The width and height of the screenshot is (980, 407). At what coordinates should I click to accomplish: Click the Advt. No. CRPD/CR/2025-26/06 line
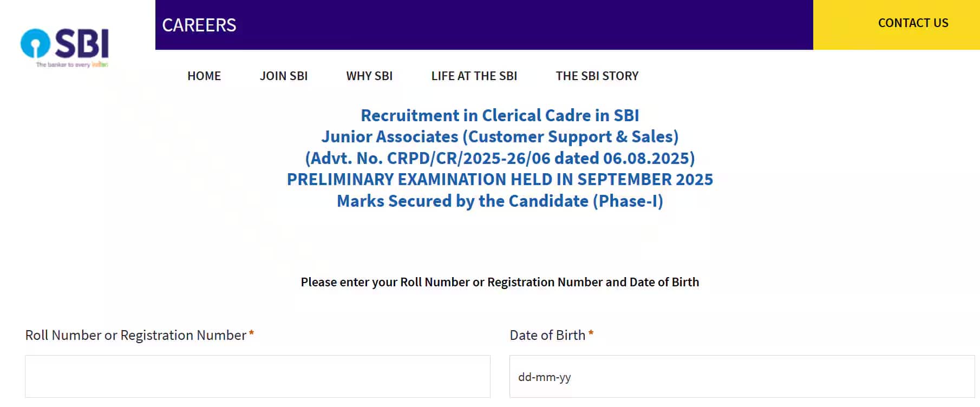click(x=500, y=158)
